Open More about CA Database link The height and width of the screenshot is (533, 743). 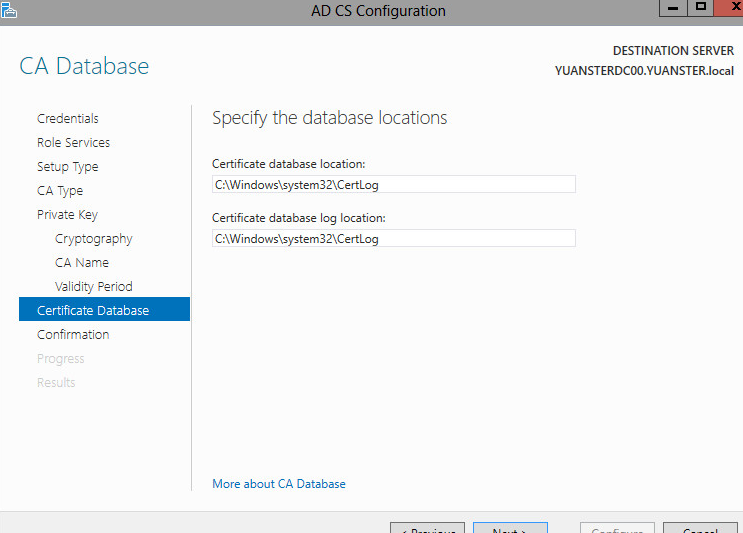(279, 484)
